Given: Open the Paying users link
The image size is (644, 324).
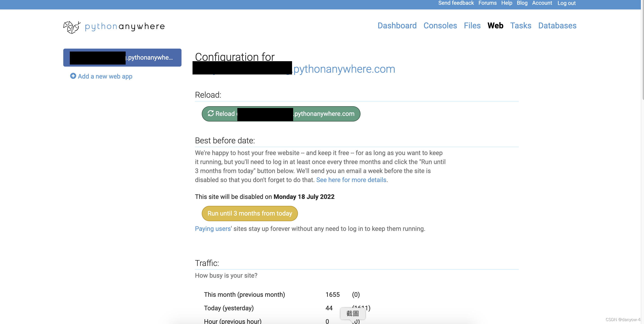Looking at the screenshot, I should tap(213, 229).
